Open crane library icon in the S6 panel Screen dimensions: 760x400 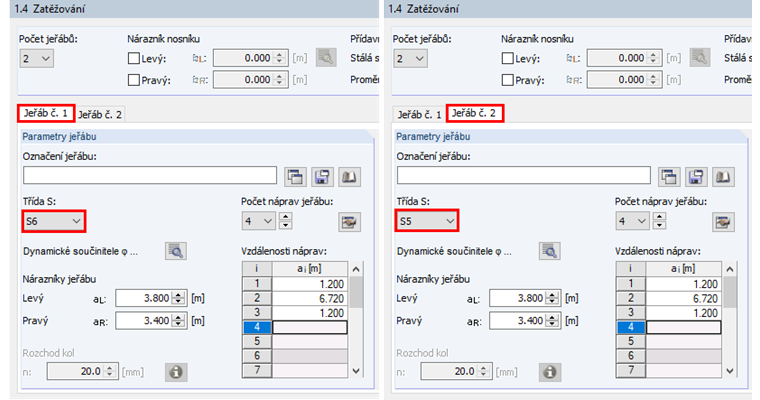click(x=349, y=177)
